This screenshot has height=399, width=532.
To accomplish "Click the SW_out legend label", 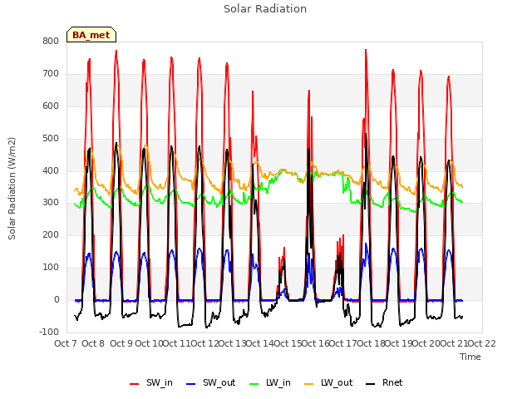I will (x=219, y=383).
